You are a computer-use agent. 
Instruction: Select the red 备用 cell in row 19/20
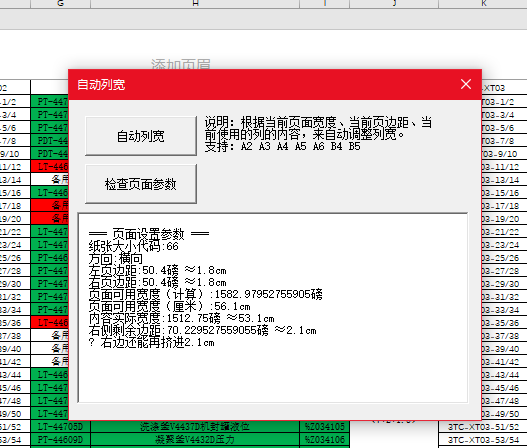coord(49,218)
